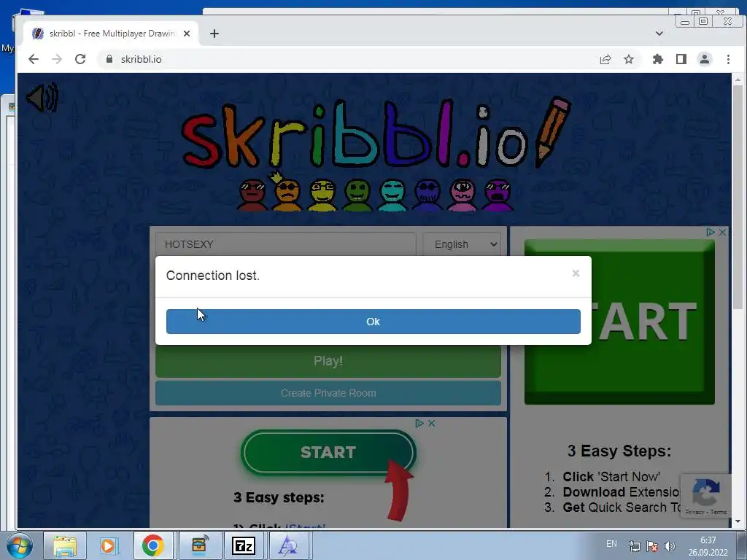
Task: Click the START button in bottom ad
Action: tap(328, 452)
